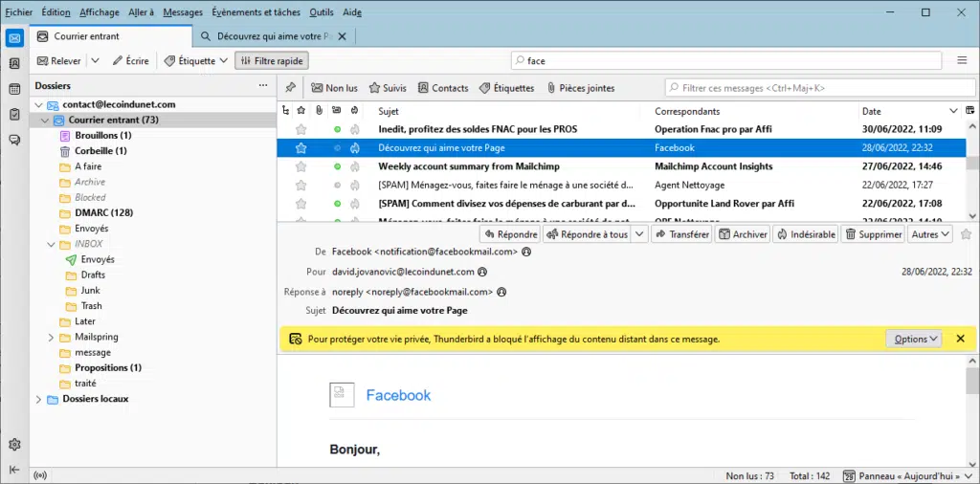Open the Tasks sidebar icon

14,114
